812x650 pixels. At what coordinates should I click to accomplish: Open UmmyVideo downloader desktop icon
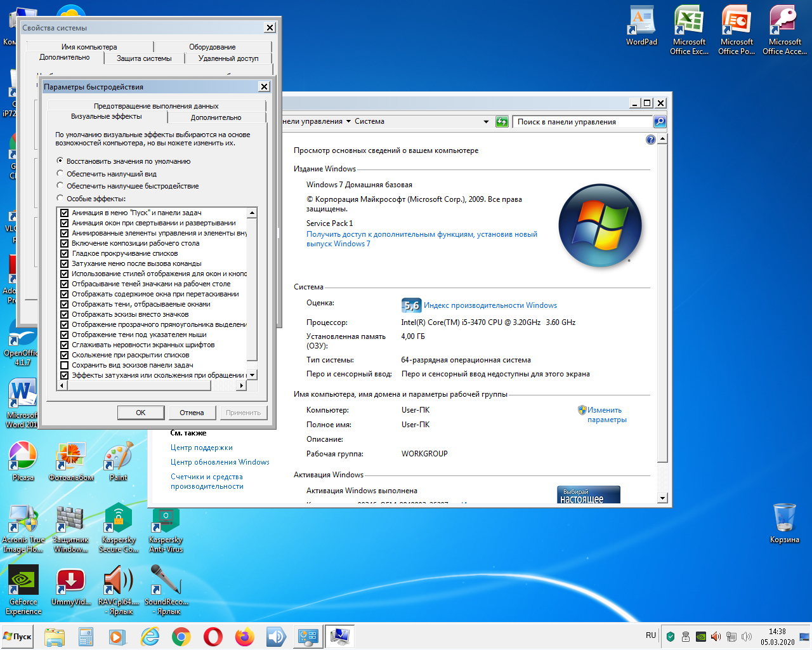[x=71, y=585]
